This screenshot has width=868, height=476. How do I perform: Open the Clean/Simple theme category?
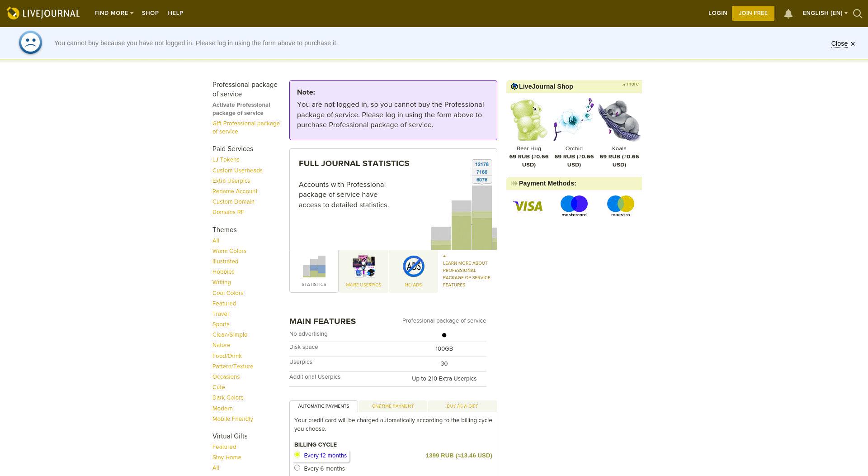[x=230, y=335]
